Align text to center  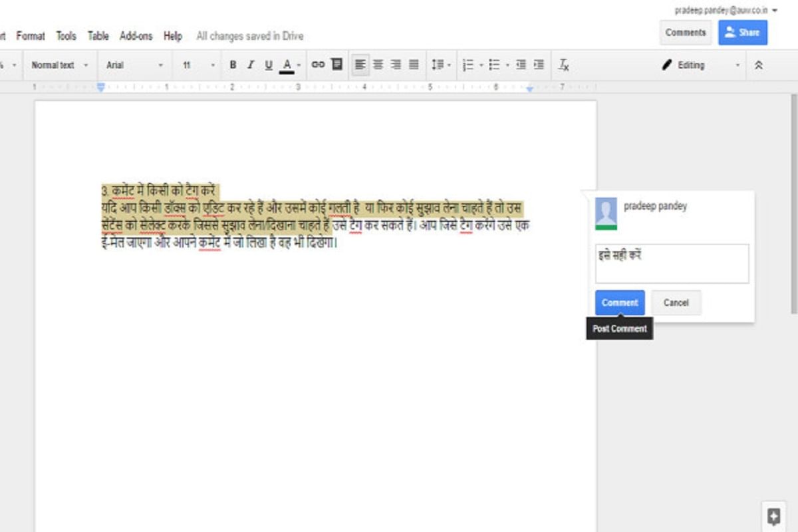378,65
